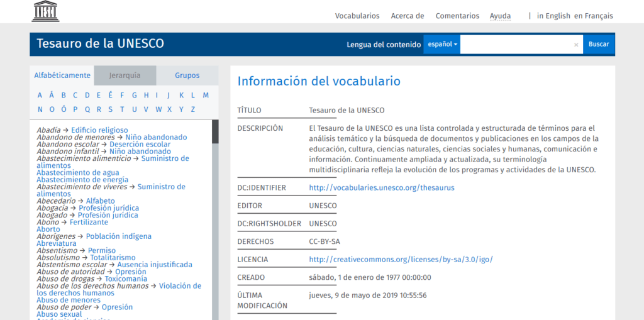Select letter S in the alphabet index
This screenshot has height=320, width=644.
point(110,109)
